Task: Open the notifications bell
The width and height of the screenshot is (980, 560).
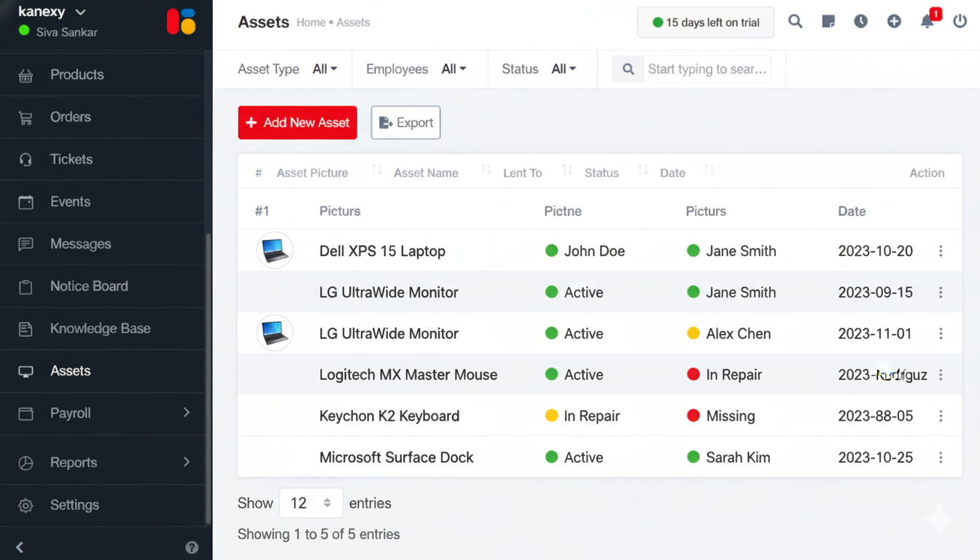Action: [x=927, y=22]
